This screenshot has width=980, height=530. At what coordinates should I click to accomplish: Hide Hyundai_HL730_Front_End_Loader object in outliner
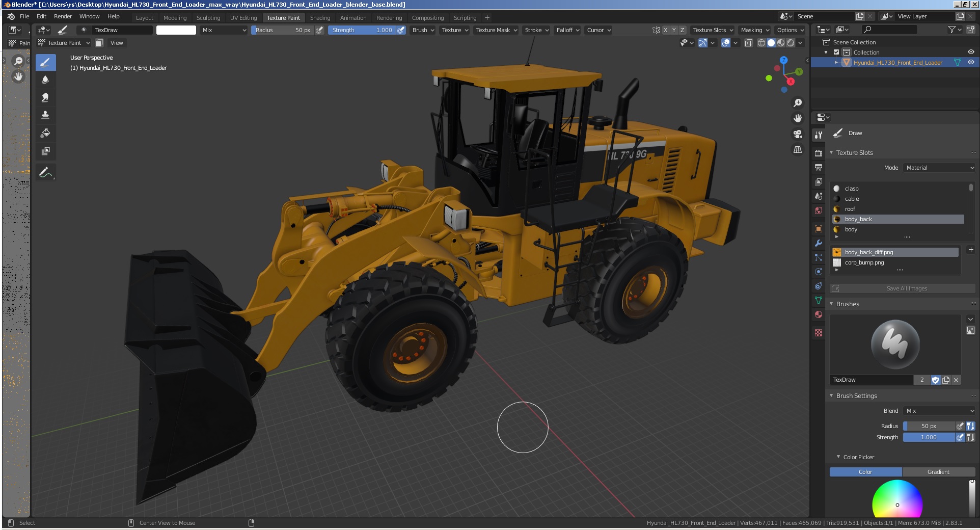tap(971, 62)
